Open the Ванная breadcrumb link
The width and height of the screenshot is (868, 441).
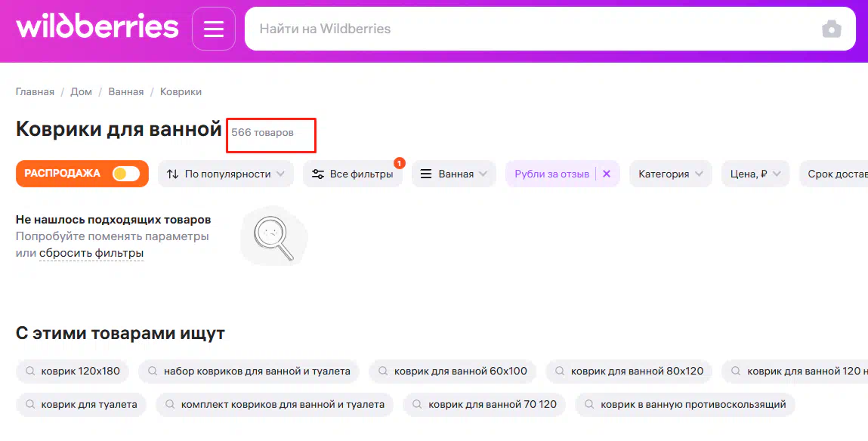tap(125, 91)
